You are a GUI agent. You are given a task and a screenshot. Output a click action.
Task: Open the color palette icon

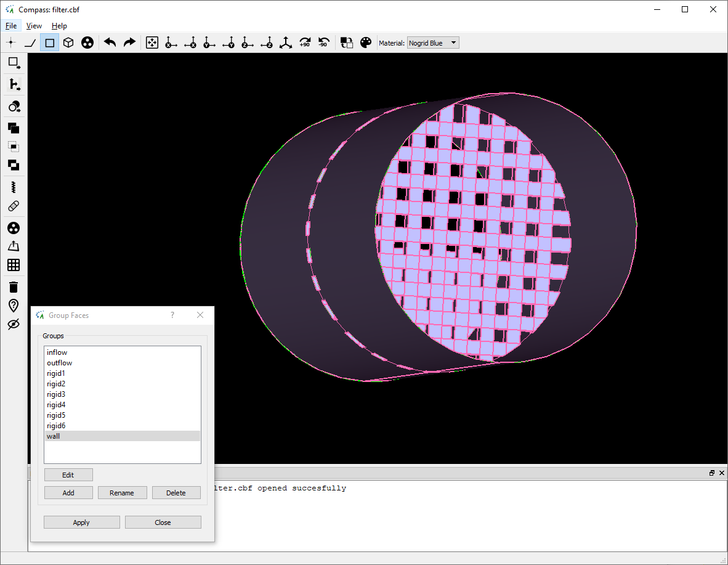coord(366,43)
